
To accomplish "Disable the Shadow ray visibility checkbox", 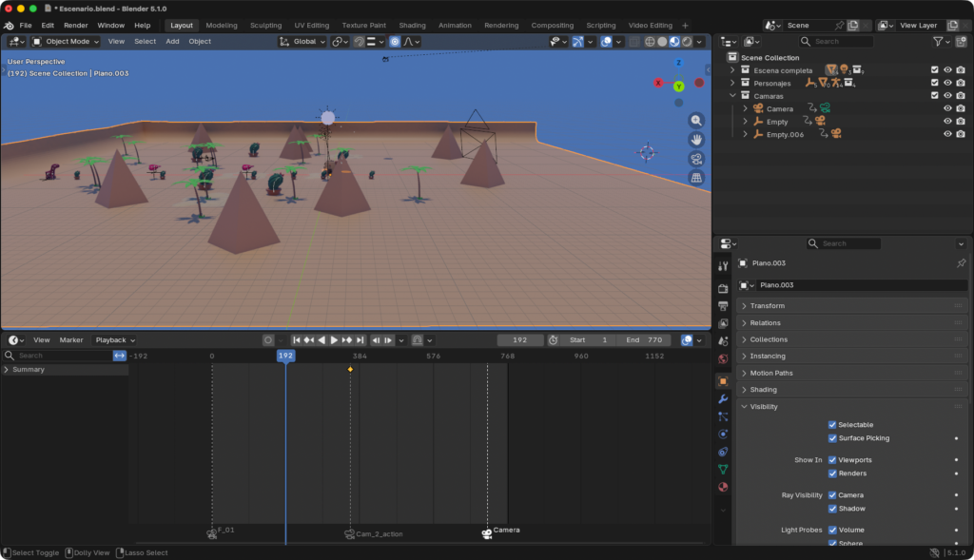I will 832,509.
